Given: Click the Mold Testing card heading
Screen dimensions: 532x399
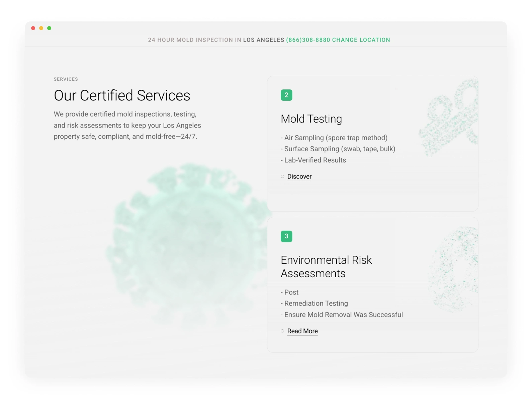Looking at the screenshot, I should tap(312, 119).
